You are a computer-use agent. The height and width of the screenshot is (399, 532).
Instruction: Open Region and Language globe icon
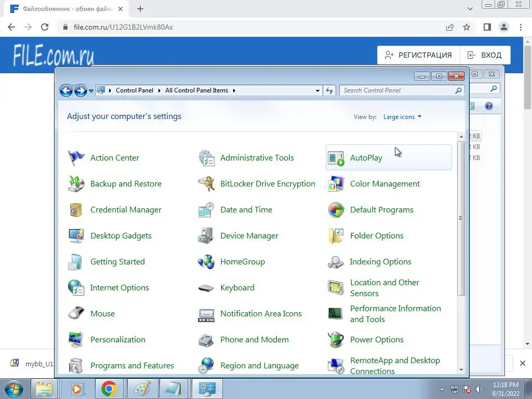click(x=206, y=366)
